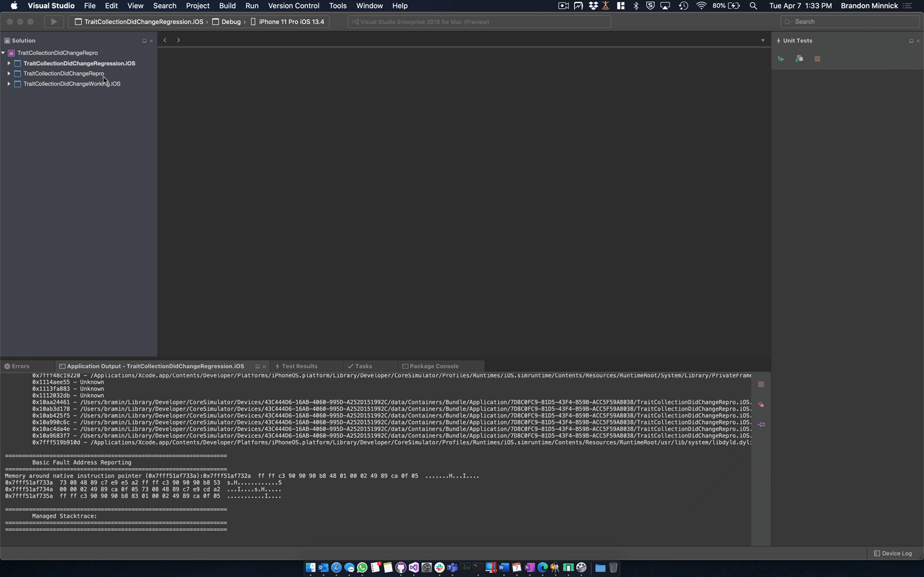
Task: Open the Window menu
Action: [369, 6]
